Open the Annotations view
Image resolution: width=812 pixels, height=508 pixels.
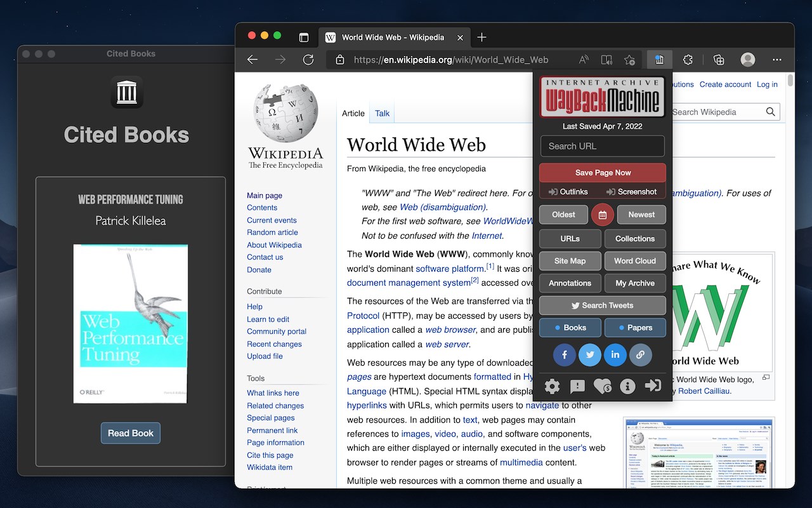(x=570, y=283)
